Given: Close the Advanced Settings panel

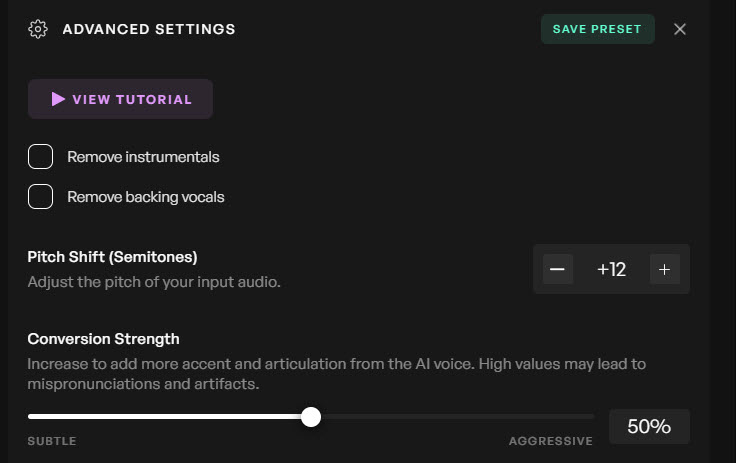Looking at the screenshot, I should [680, 29].
